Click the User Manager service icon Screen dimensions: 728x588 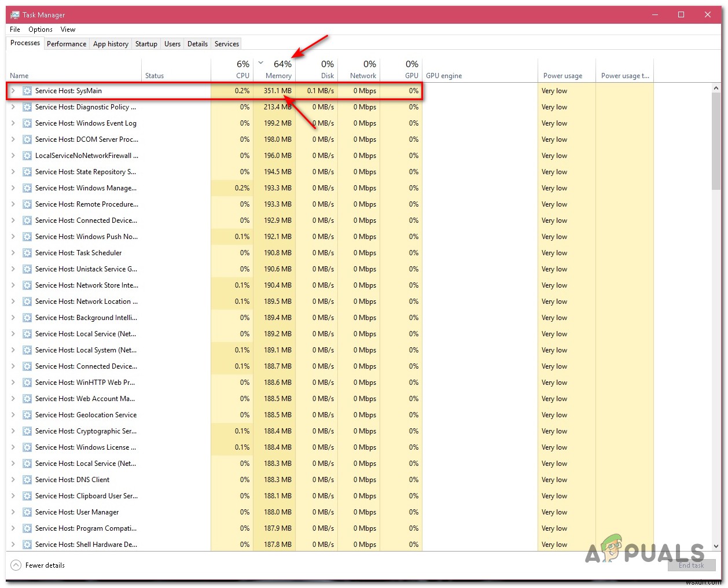(27, 512)
